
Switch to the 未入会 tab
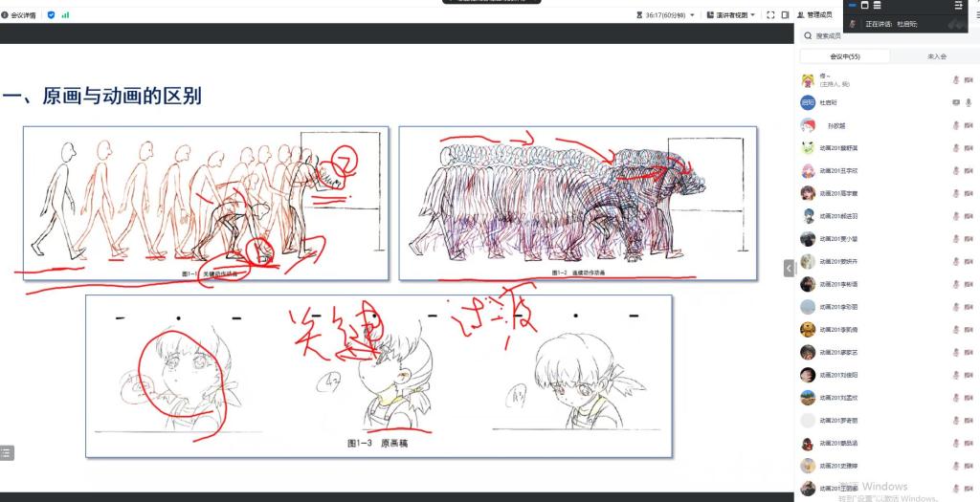pos(936,57)
